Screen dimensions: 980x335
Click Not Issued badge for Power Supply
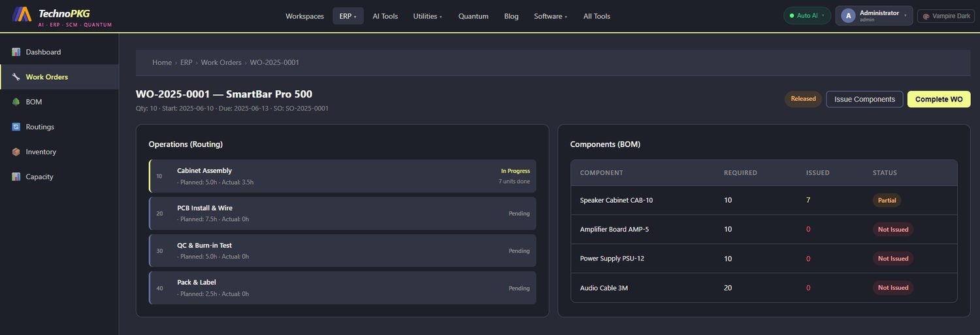(x=893, y=258)
